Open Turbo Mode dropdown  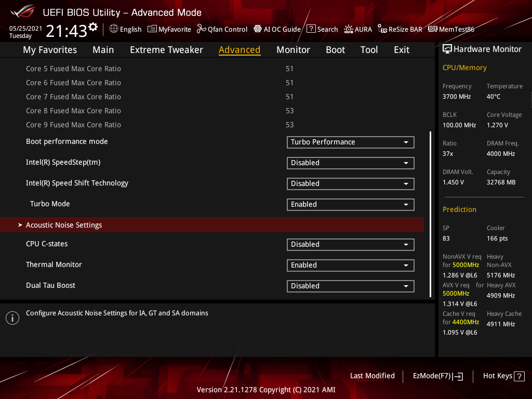(351, 205)
